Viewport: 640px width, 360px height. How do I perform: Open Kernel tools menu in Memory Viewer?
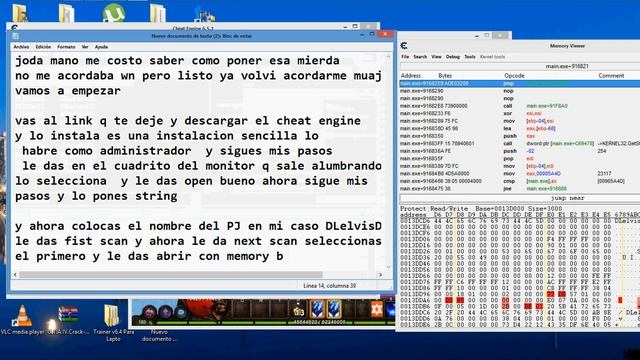pyautogui.click(x=493, y=57)
